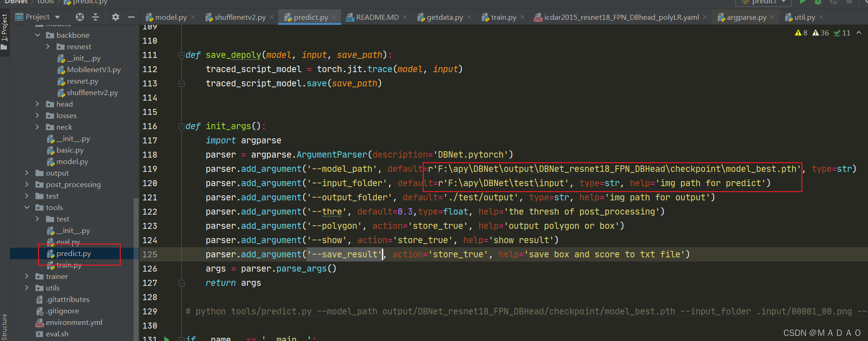The image size is (868, 341).
Task: Expand the losses folder
Action: coord(38,116)
